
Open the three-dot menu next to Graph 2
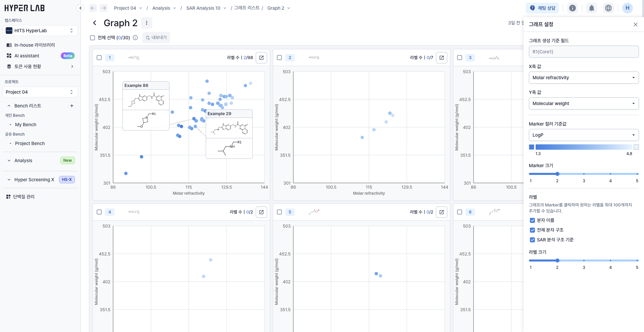click(147, 23)
